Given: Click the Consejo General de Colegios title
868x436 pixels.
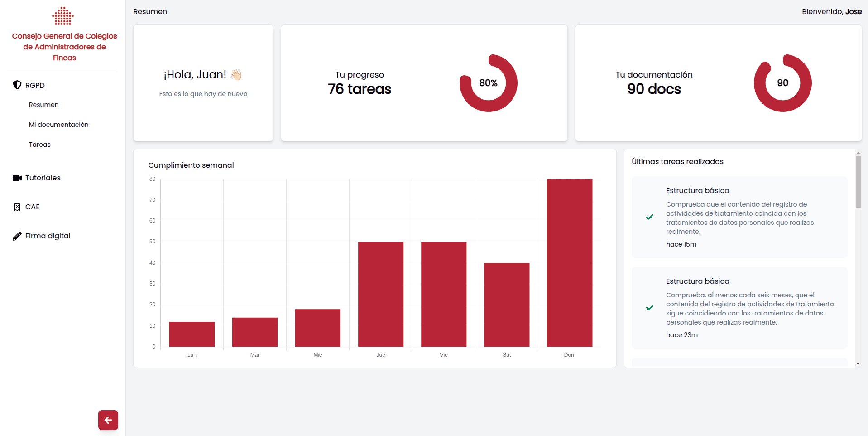Looking at the screenshot, I should point(64,47).
